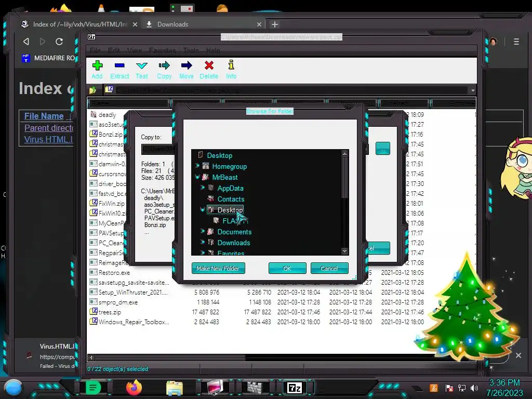Select Homegroup in folder tree
This screenshot has height=399, width=532.
[x=229, y=166]
